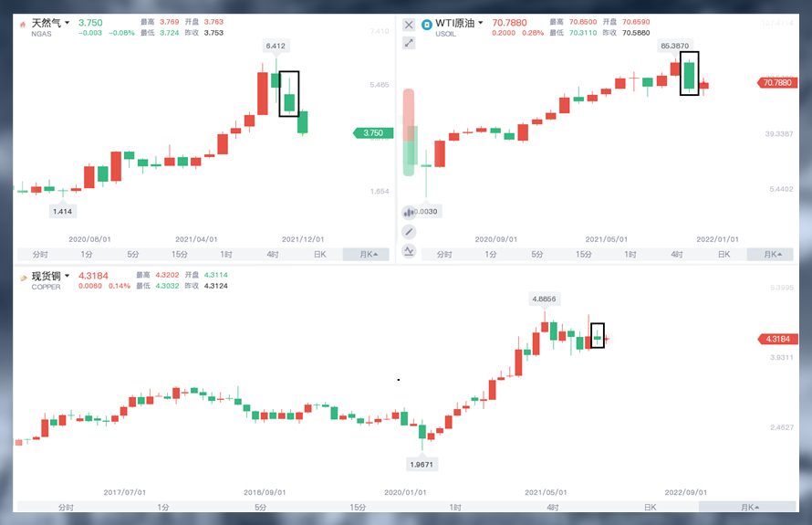Expand 月K period menu in WTI chart

click(770, 255)
